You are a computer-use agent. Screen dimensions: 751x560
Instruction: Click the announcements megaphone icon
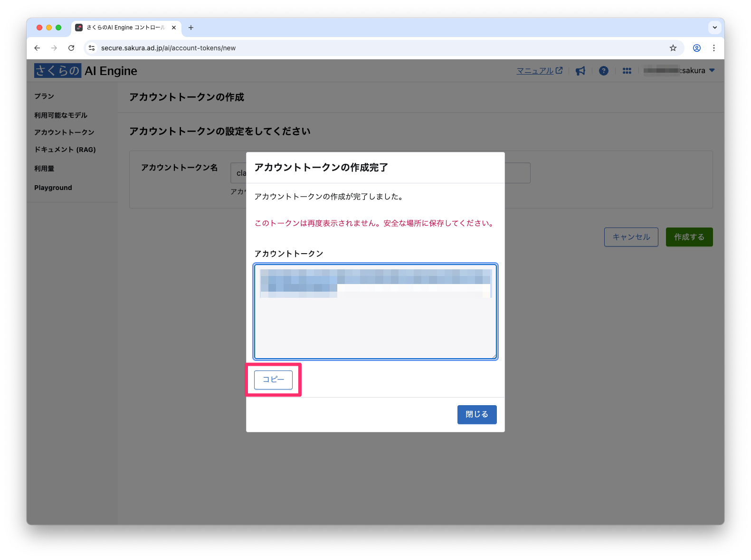[580, 71]
